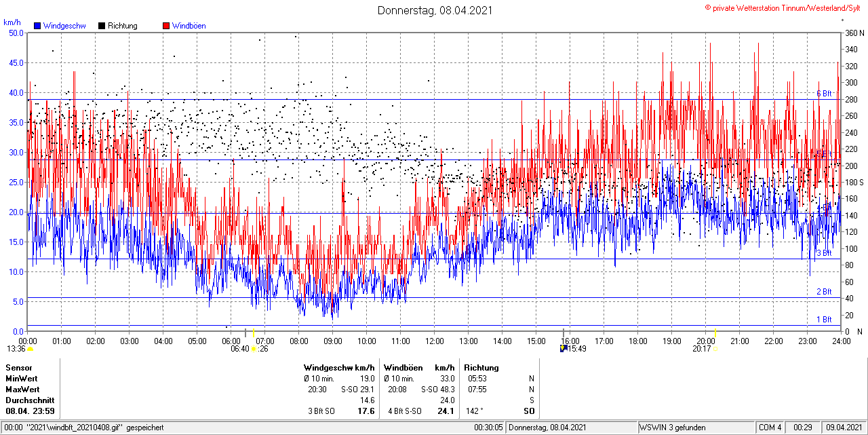This screenshot has width=868, height=435.
Task: Click the blue Windgeschw legend swatch
Action: 38,26
